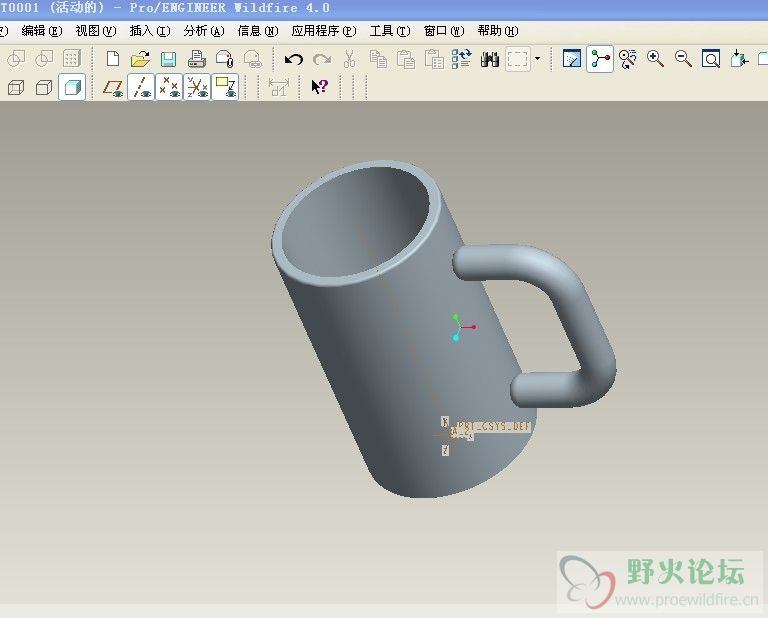Screen dimensions: 768x618
Task: Click the second greyed shapes icon in toolbar
Action: pos(44,59)
